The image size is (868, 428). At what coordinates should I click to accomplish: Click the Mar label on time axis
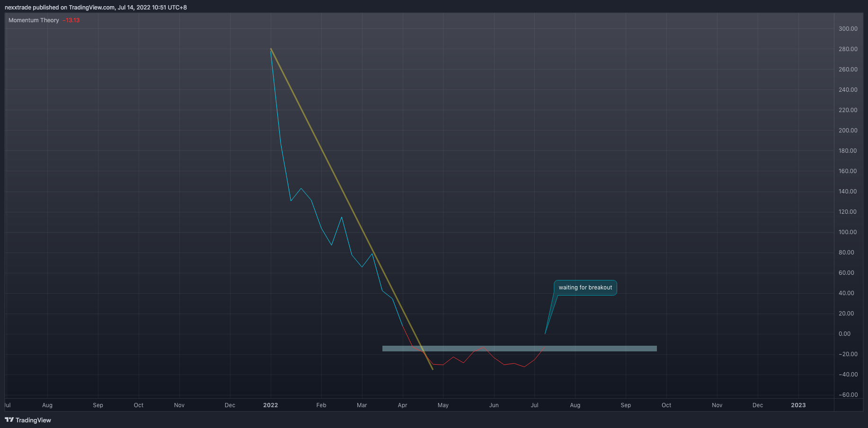coord(362,405)
